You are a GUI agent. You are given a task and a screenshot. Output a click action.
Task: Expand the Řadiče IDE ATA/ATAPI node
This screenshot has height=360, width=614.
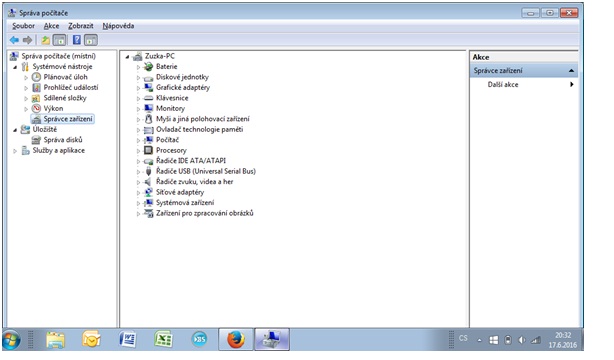click(x=138, y=161)
